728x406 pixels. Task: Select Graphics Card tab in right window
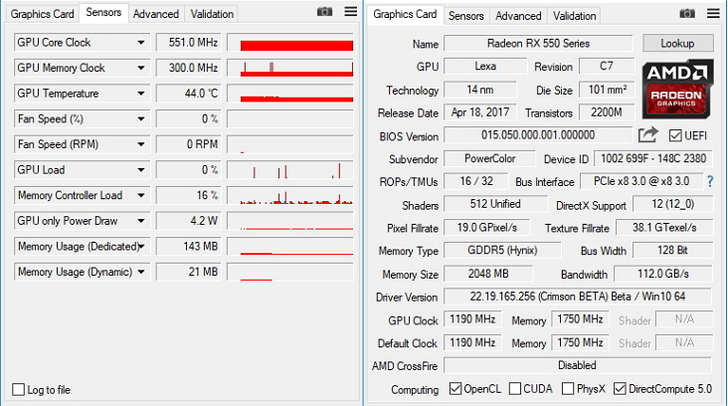[x=405, y=14]
